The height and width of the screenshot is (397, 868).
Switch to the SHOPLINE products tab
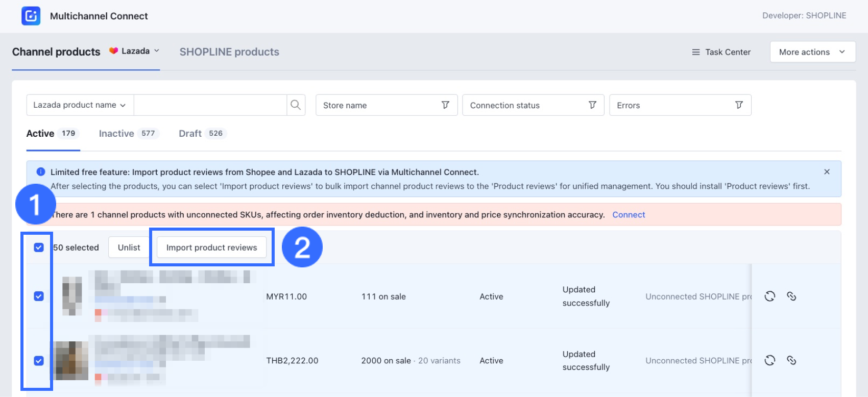[x=229, y=52]
